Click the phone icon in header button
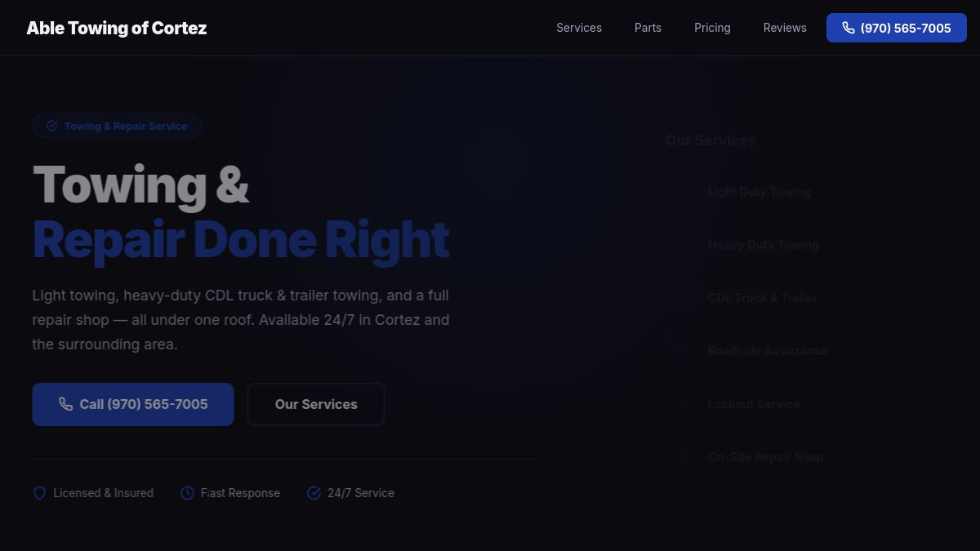The image size is (980, 551). 849,28
